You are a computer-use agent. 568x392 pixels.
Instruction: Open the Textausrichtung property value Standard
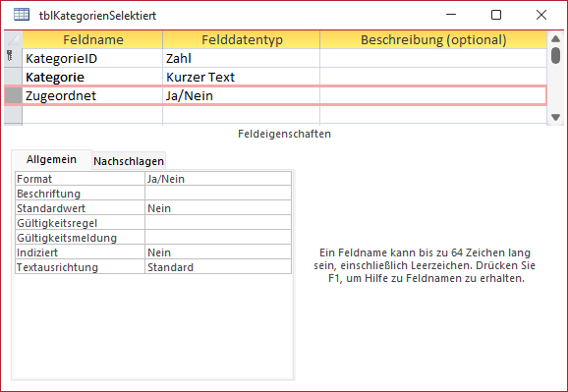pyautogui.click(x=218, y=267)
